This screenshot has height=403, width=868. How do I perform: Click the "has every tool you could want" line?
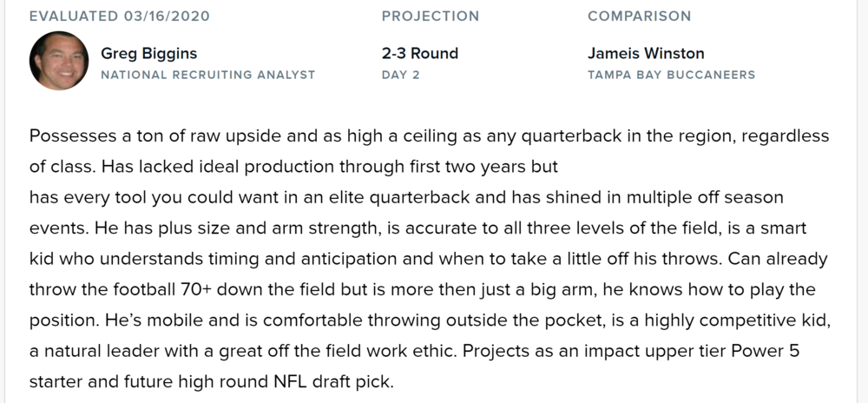406,197
